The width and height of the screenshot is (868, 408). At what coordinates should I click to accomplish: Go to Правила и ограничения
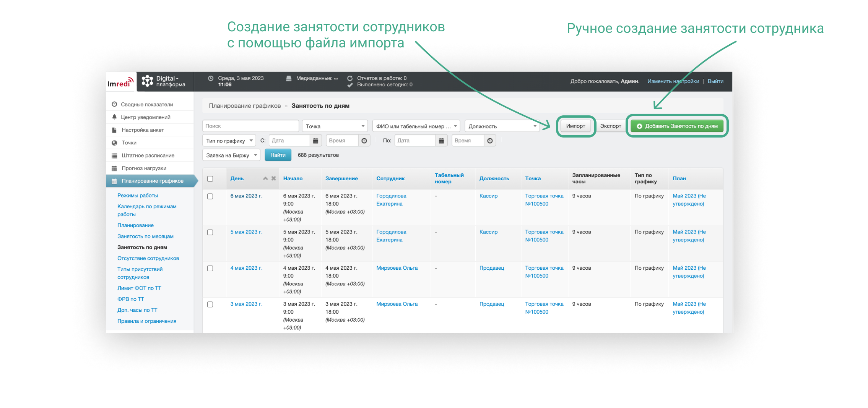click(x=147, y=321)
